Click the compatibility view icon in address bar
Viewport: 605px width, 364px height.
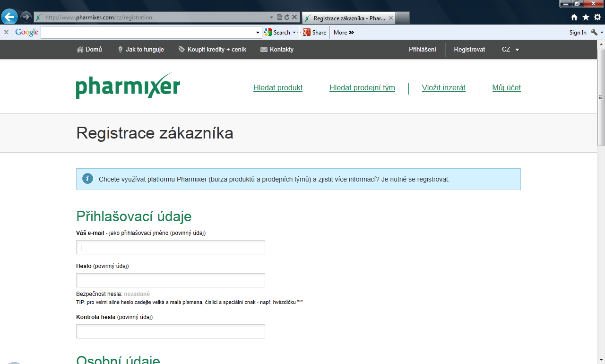[x=279, y=17]
